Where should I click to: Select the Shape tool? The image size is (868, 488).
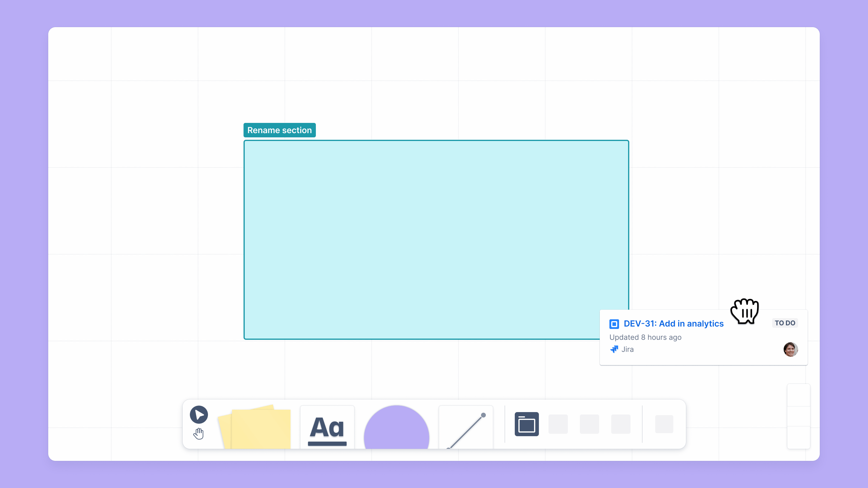tap(396, 424)
